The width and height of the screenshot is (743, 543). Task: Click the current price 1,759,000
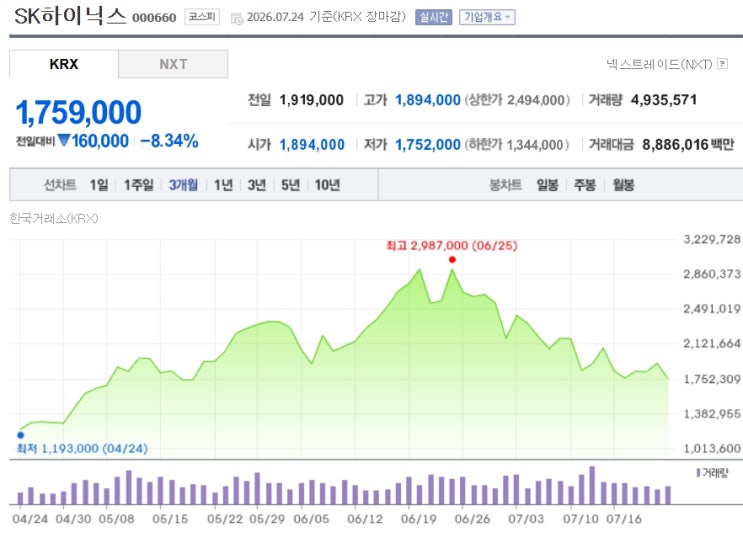[79, 113]
